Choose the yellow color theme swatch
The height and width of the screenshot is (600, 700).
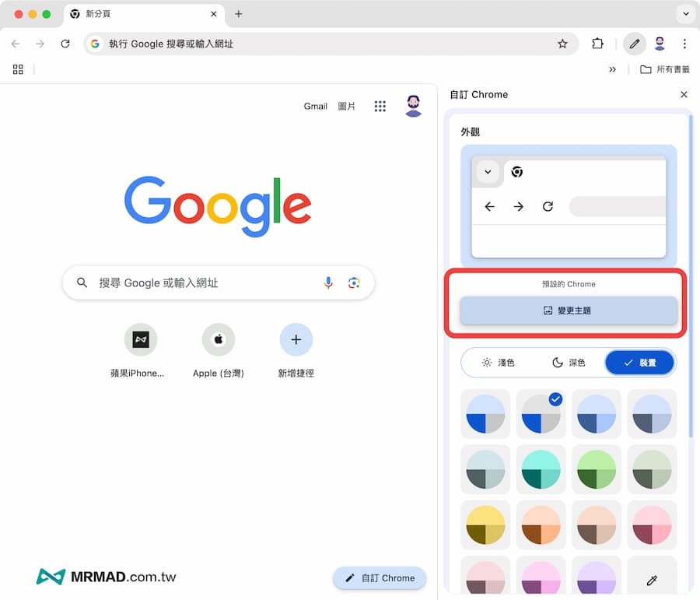[485, 525]
